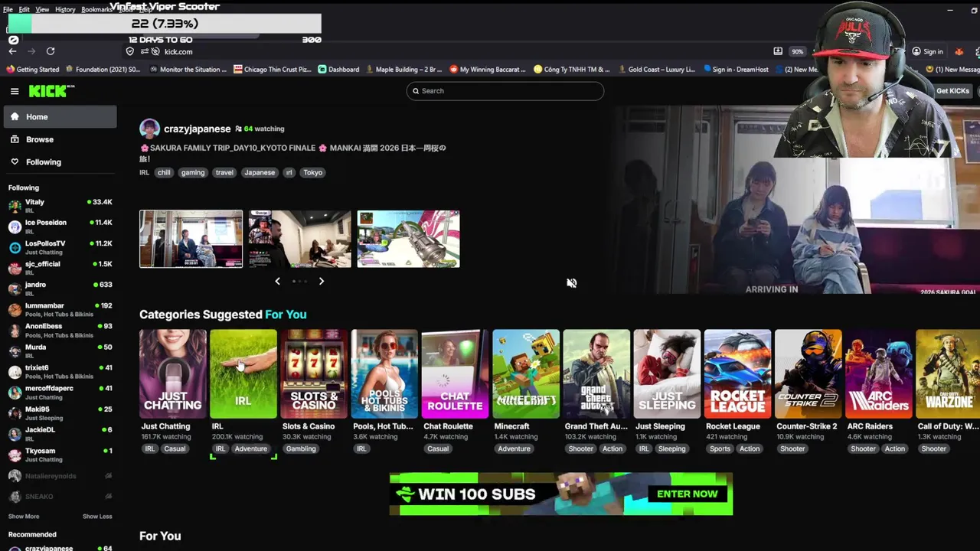This screenshot has height=551, width=980.
Task: Reload the page with refresh icon
Action: pos(51,51)
